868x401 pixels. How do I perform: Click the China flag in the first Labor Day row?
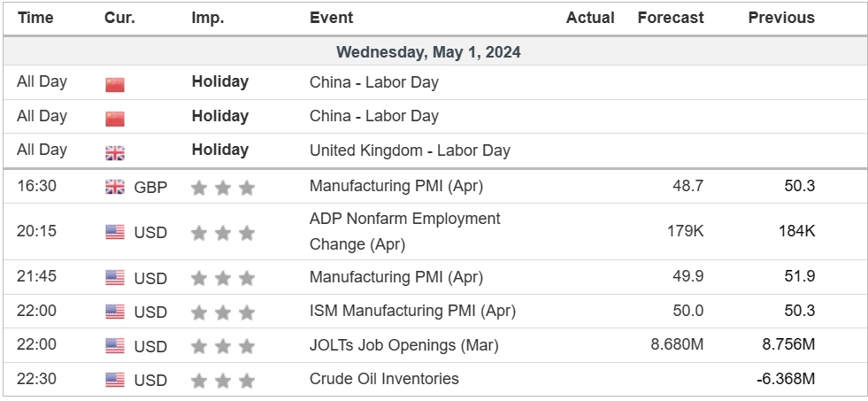[115, 85]
